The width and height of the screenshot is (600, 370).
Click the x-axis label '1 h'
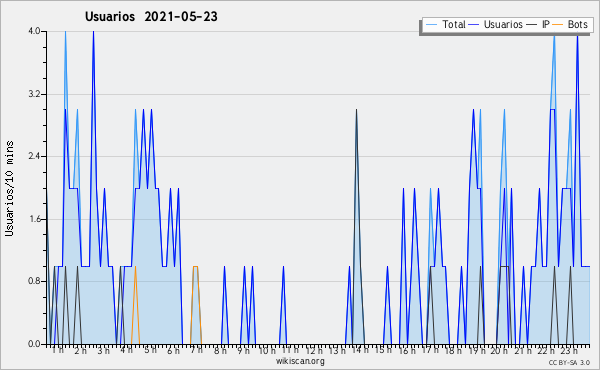58,350
